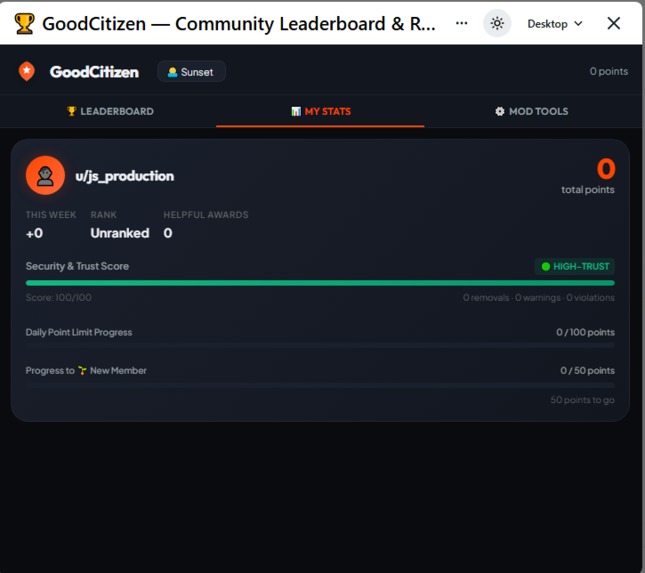Click the 'Unranked' rank value
Viewport: 645px width, 573px height.
coord(120,233)
